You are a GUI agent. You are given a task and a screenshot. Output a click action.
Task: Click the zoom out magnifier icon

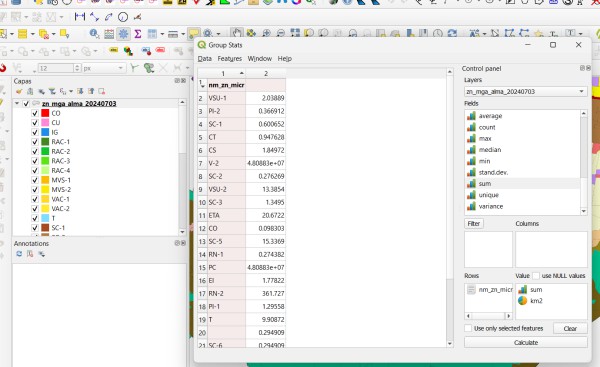pos(281,34)
